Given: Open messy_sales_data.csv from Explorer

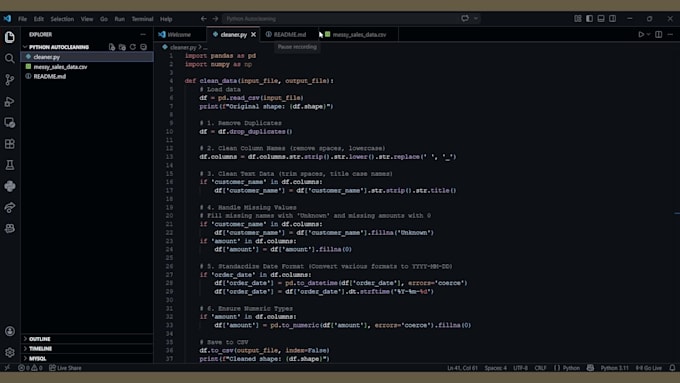Looking at the screenshot, I should [87, 66].
